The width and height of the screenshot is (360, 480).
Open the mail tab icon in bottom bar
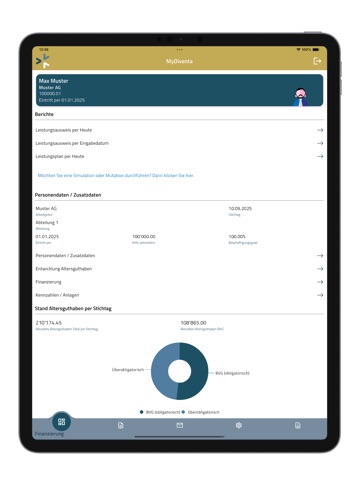click(180, 425)
